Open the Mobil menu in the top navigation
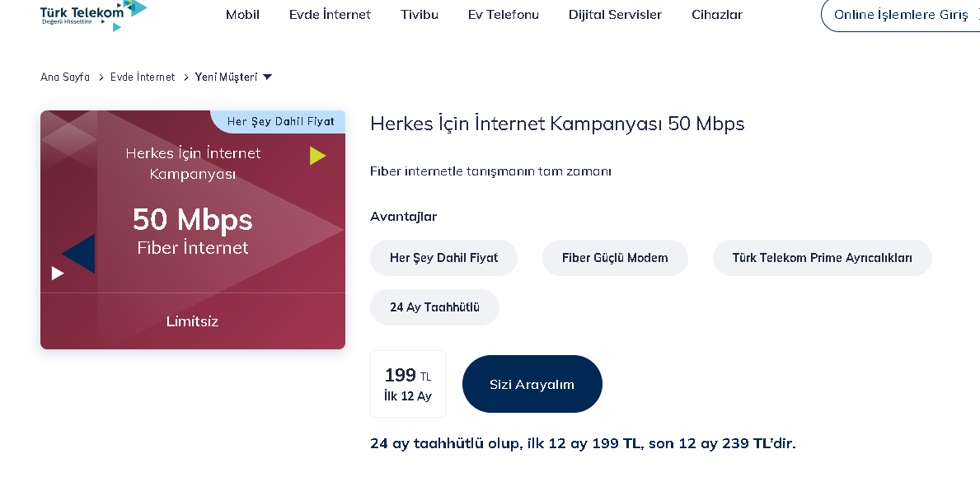The image size is (980, 496). point(242,15)
